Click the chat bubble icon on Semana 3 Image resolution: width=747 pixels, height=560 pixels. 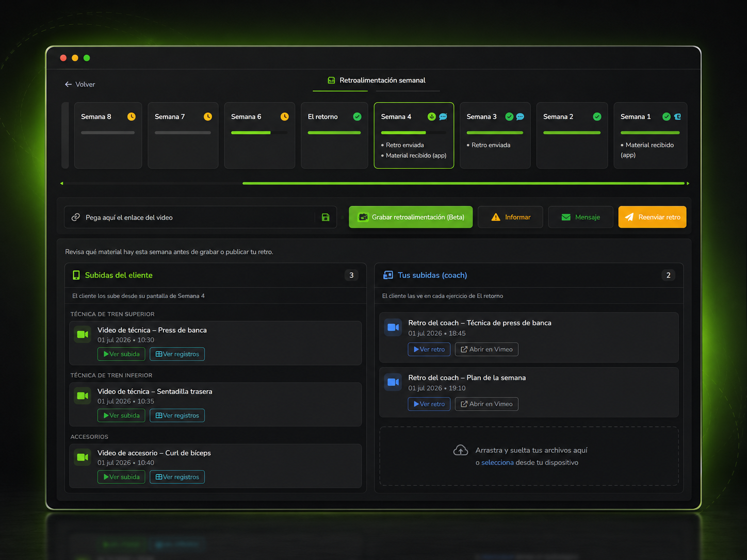pos(520,117)
